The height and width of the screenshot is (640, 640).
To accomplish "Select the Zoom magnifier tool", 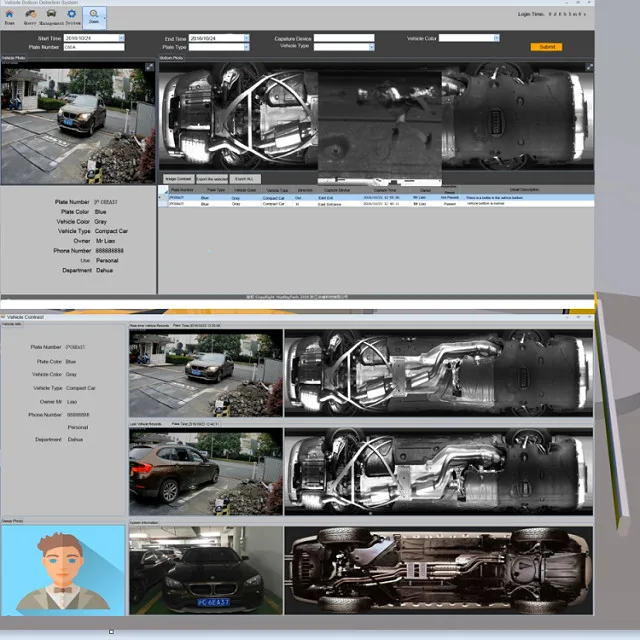I will [94, 17].
